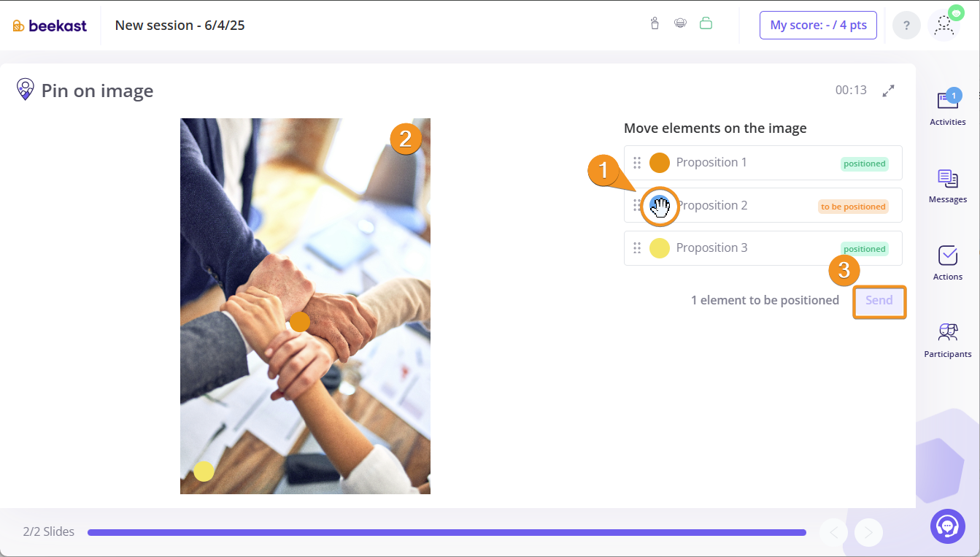Click the Beekast logo
Image resolution: width=980 pixels, height=557 pixels.
50,26
